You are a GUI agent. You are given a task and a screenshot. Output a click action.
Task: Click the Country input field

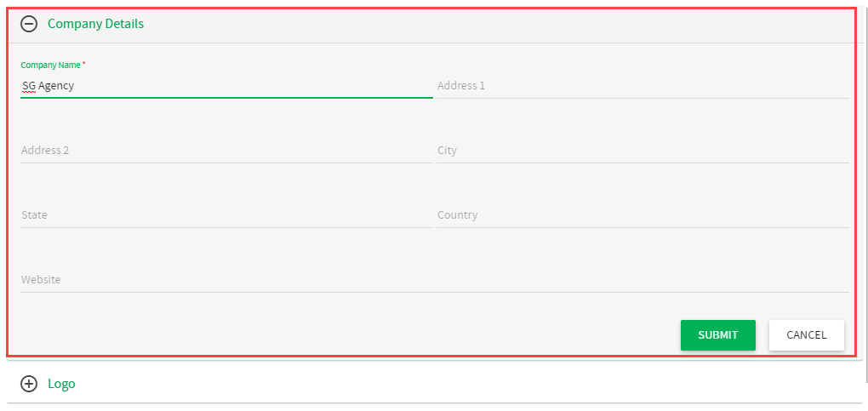tap(642, 215)
